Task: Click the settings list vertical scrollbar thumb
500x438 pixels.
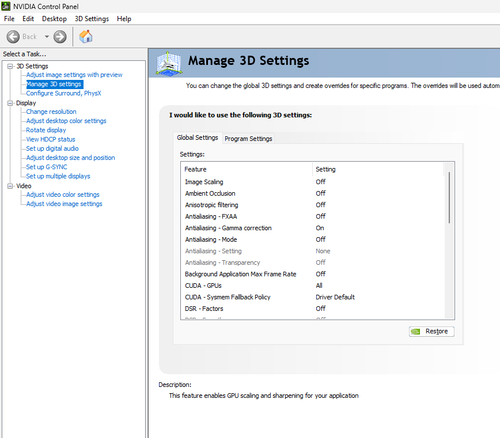Action: point(449,197)
